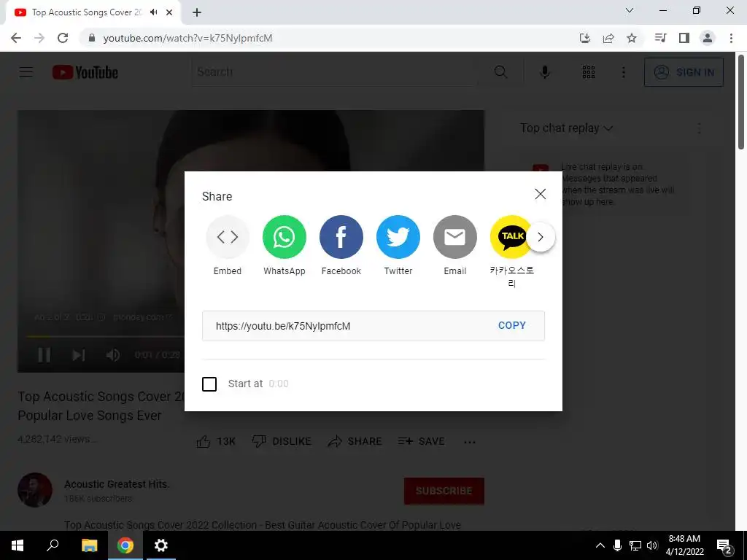Pause the video playback
The width and height of the screenshot is (747, 560).
click(44, 355)
